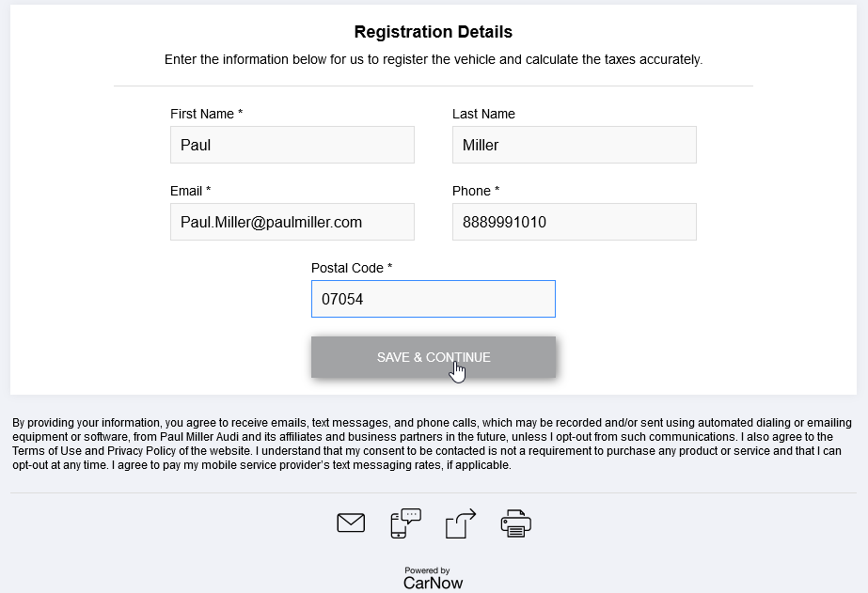Select the Last Name field with Miller
Image resolution: width=868 pixels, height=593 pixels.
point(574,145)
